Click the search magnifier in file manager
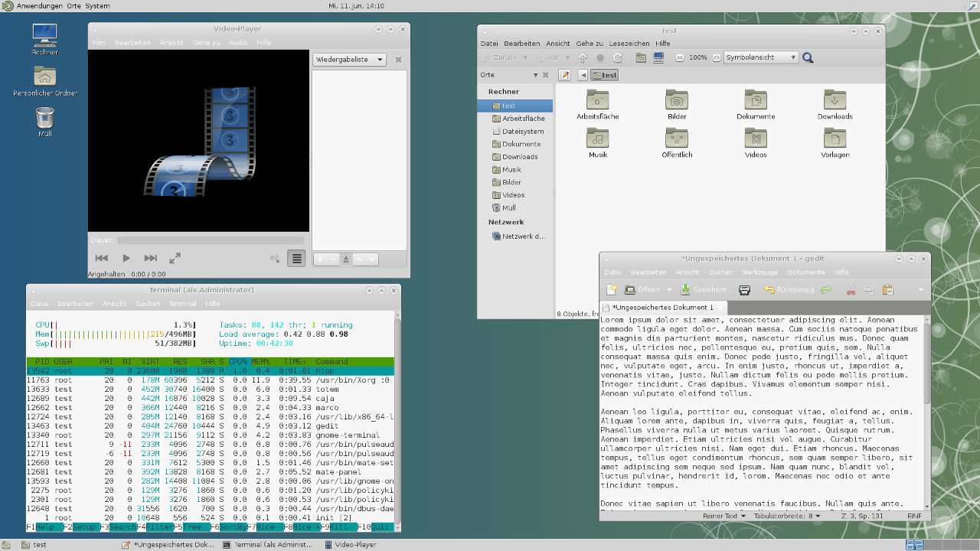Screen dimensions: 980x551 [807, 57]
